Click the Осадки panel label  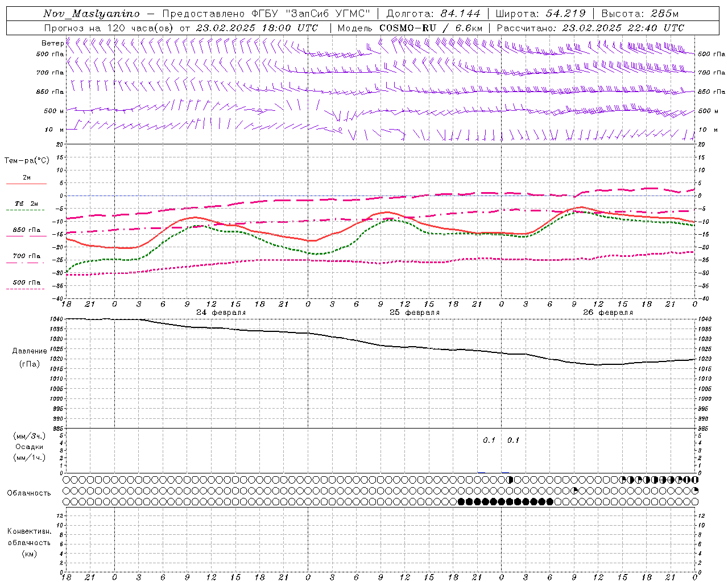29,447
